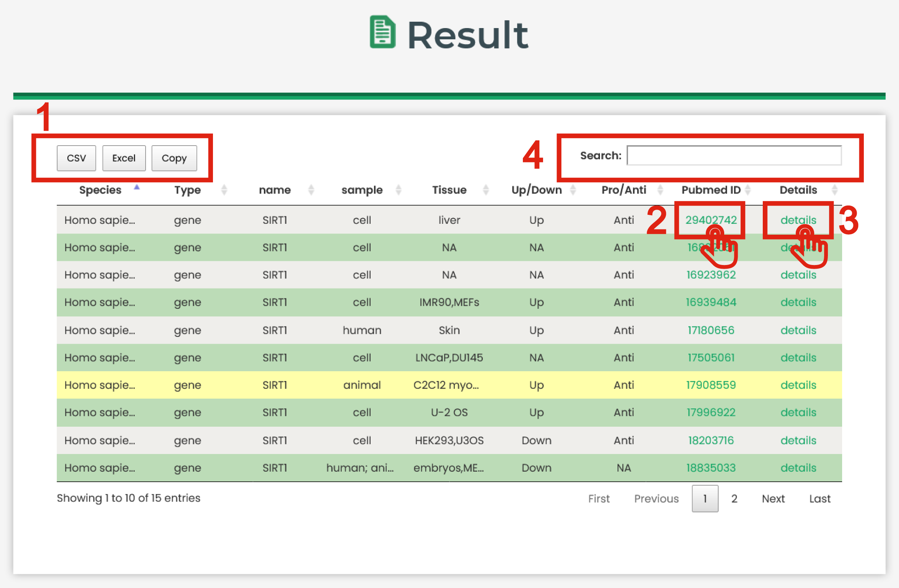Sort table by Type column arrows
The image size is (899, 588).
click(x=224, y=190)
